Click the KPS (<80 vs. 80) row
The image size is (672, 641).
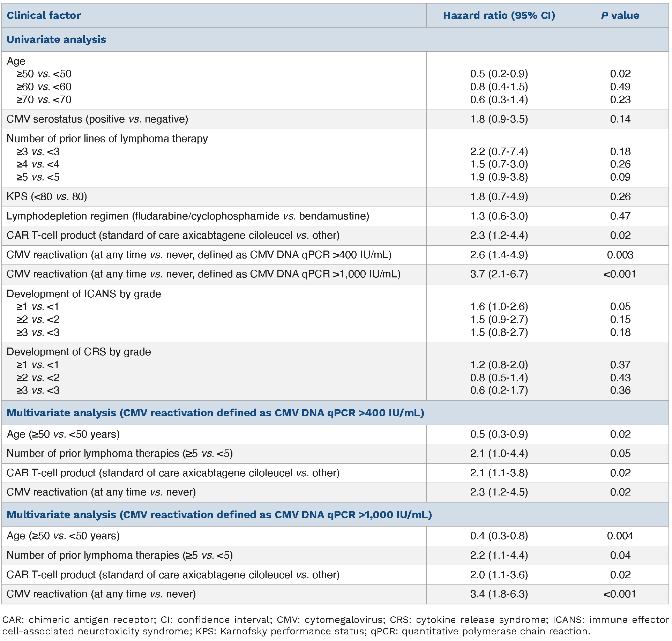(x=47, y=197)
